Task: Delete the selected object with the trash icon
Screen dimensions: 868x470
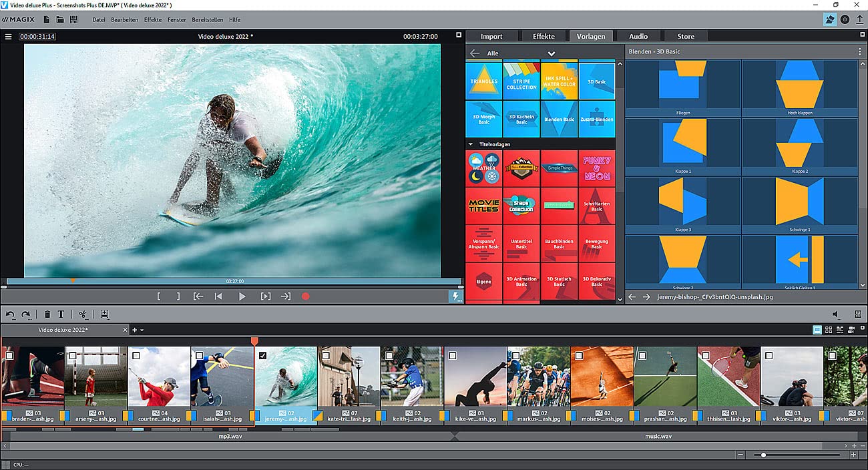Action: tap(47, 314)
